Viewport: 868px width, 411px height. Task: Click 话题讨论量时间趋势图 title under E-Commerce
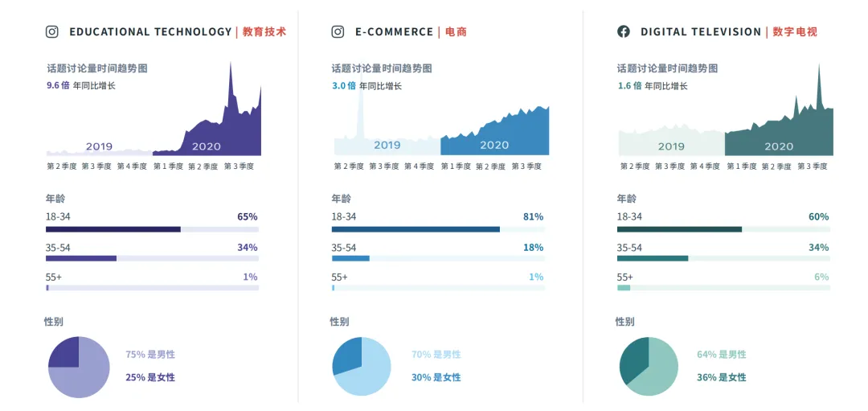(382, 68)
